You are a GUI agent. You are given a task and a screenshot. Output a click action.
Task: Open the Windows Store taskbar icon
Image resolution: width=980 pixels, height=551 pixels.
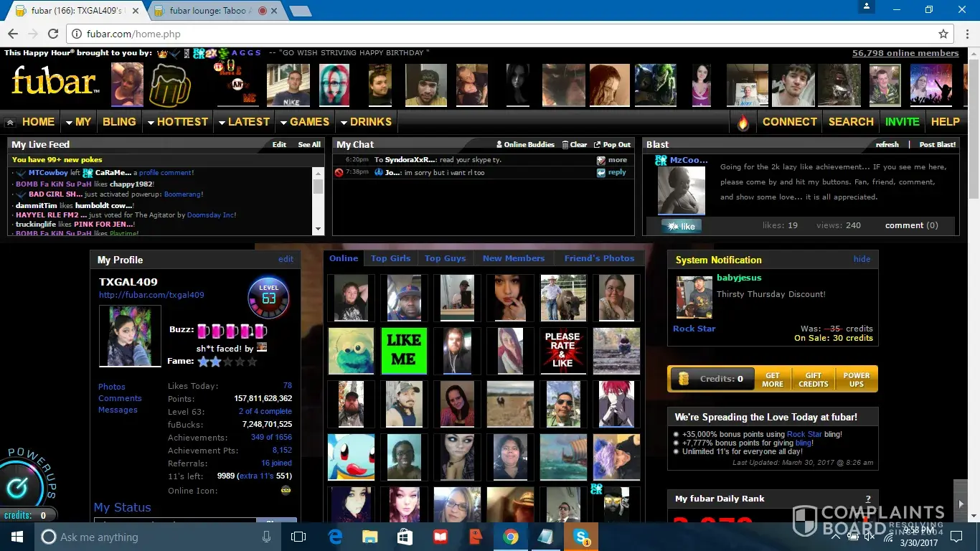click(x=405, y=537)
